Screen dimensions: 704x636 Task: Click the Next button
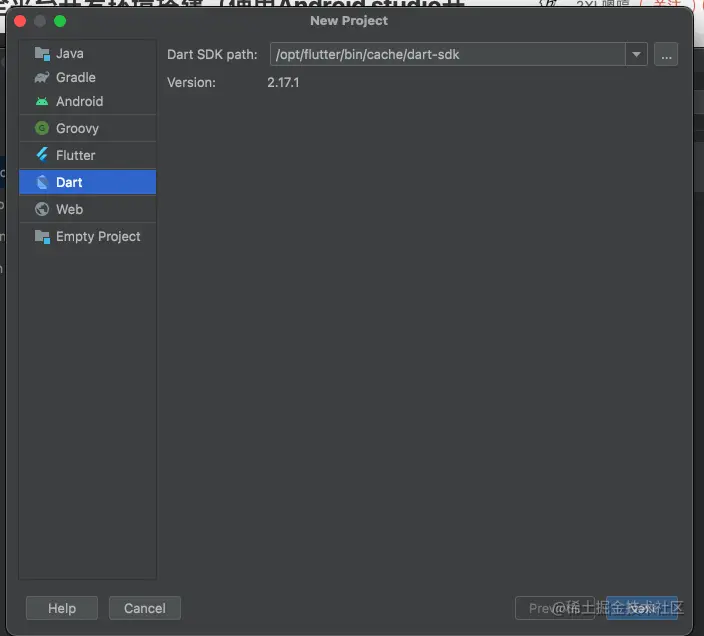[x=642, y=608]
